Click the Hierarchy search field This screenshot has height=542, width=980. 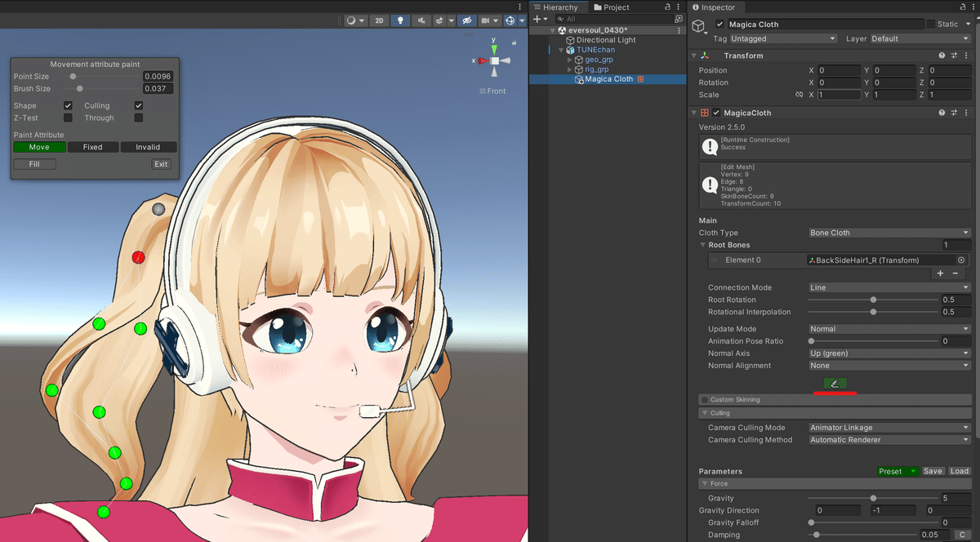[x=612, y=19]
